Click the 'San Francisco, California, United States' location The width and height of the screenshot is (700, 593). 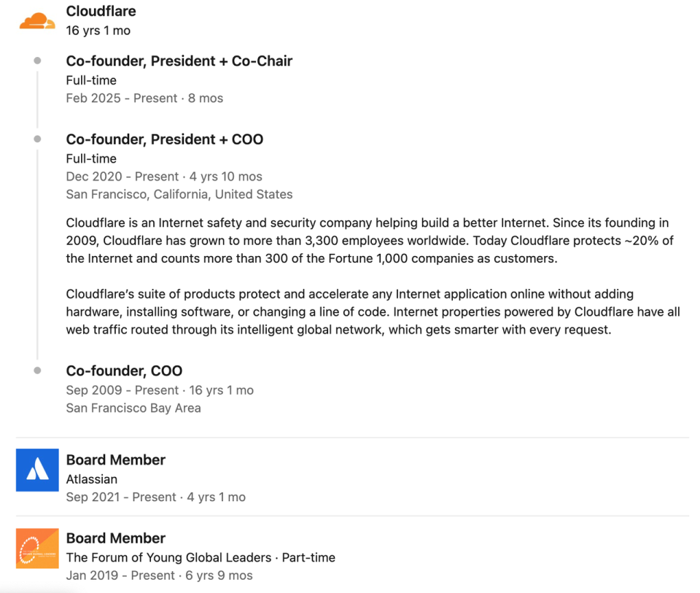[179, 195]
